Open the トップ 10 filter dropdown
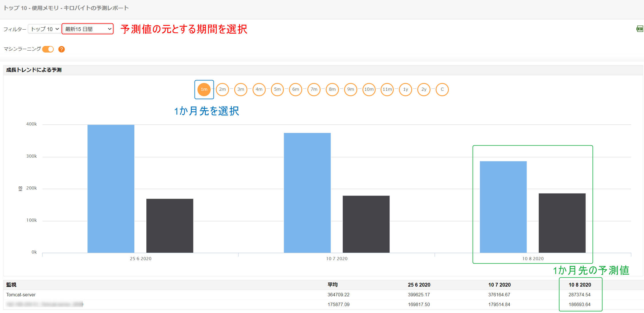Image resolution: width=644 pixels, height=313 pixels. click(x=44, y=29)
